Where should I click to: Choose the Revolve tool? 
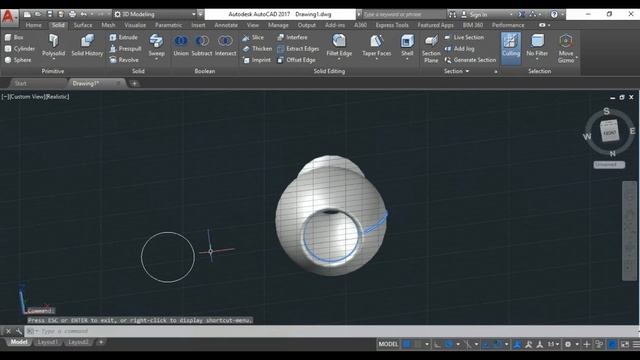click(124, 60)
